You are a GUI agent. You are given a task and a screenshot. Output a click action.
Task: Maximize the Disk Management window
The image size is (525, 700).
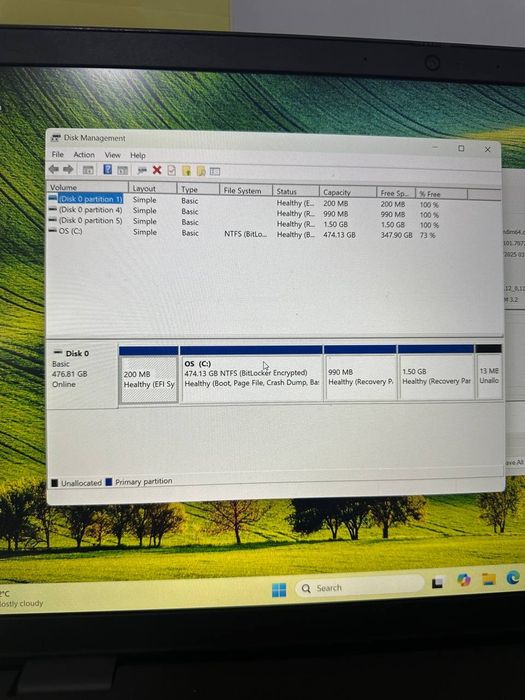tap(461, 148)
